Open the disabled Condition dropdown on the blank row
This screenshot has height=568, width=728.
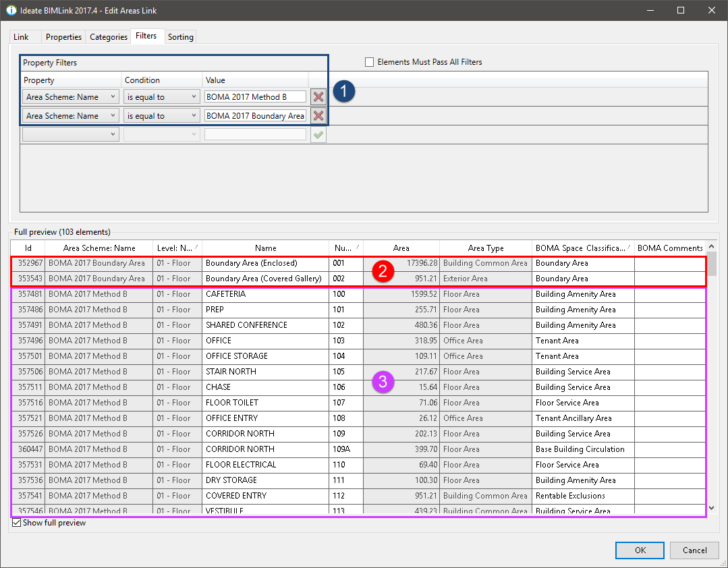(196, 134)
